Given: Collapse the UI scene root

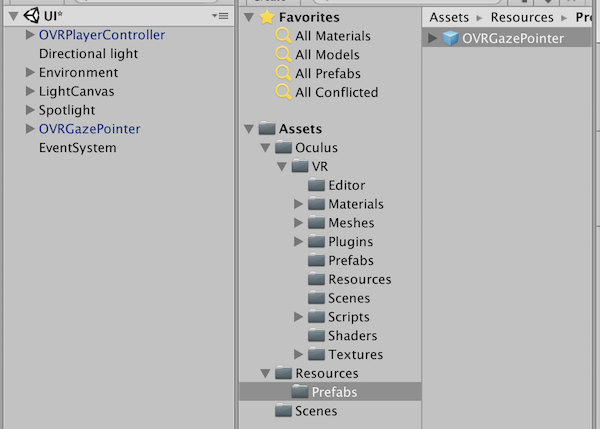Looking at the screenshot, I should click(x=14, y=16).
